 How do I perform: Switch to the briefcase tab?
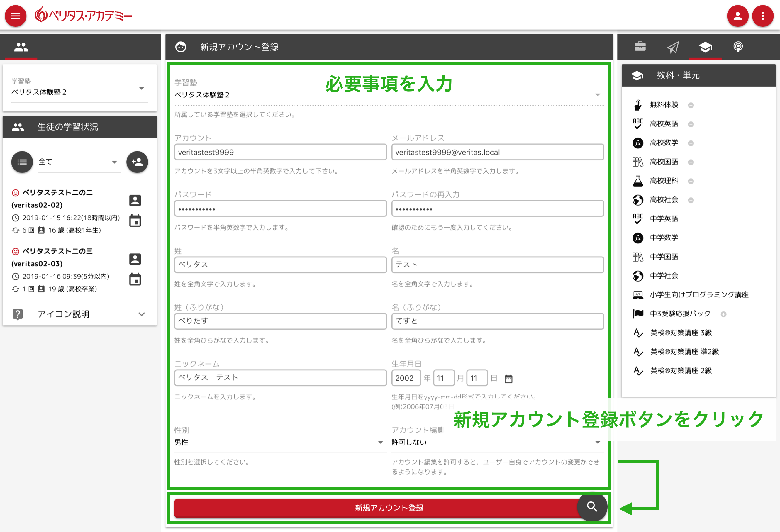[640, 47]
